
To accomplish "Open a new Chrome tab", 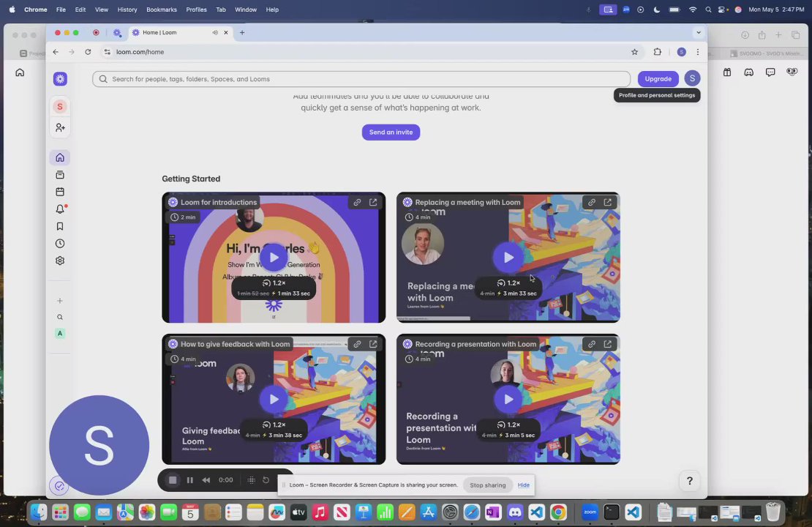I will (x=242, y=33).
